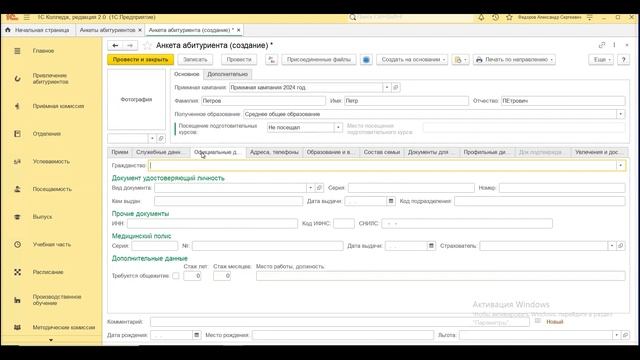Expand the Вид документа dropdown
Viewport: 640px width, 360px height.
click(310, 188)
